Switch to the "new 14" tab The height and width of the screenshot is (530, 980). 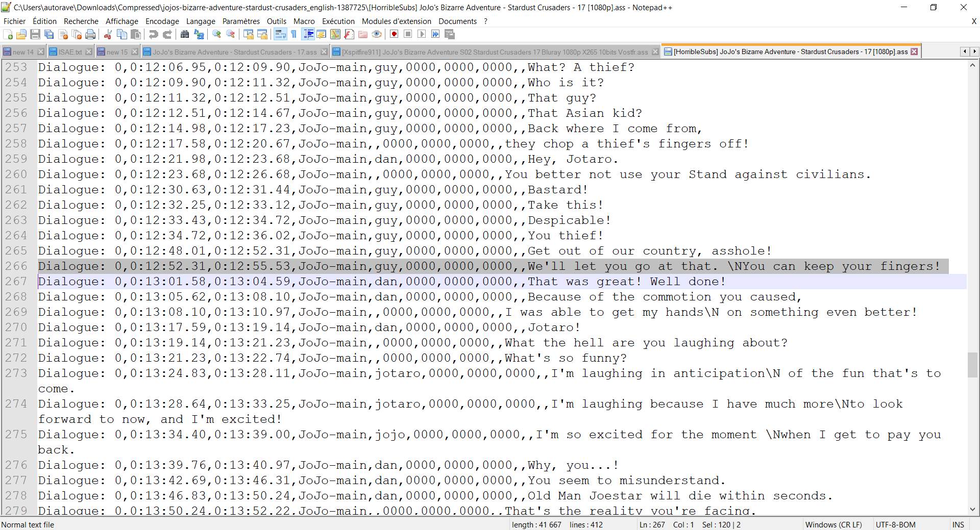pos(23,52)
